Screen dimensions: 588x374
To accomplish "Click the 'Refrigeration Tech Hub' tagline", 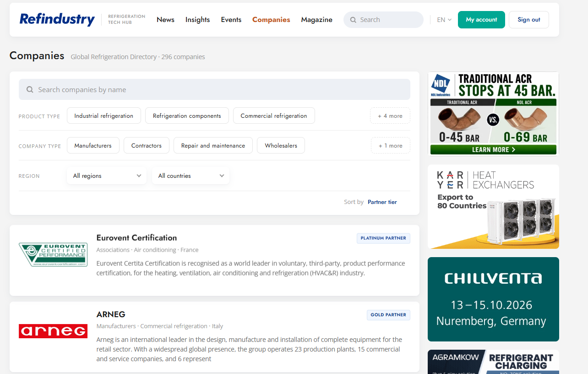I will 126,19.
